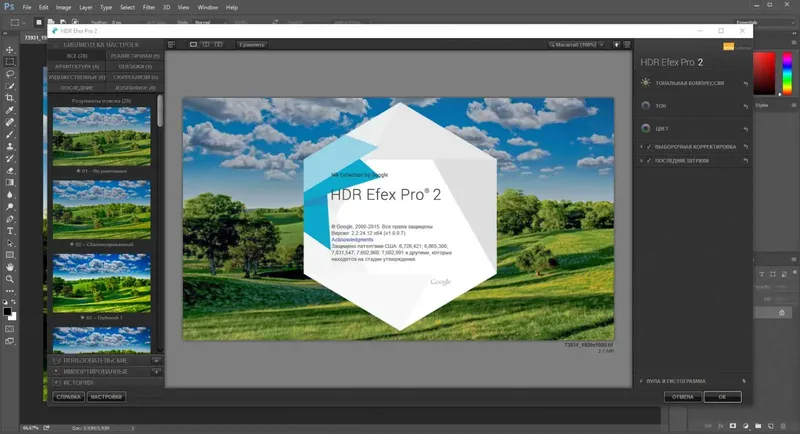The image size is (800, 434).
Task: Select the Quick Selection tool
Action: (10, 86)
